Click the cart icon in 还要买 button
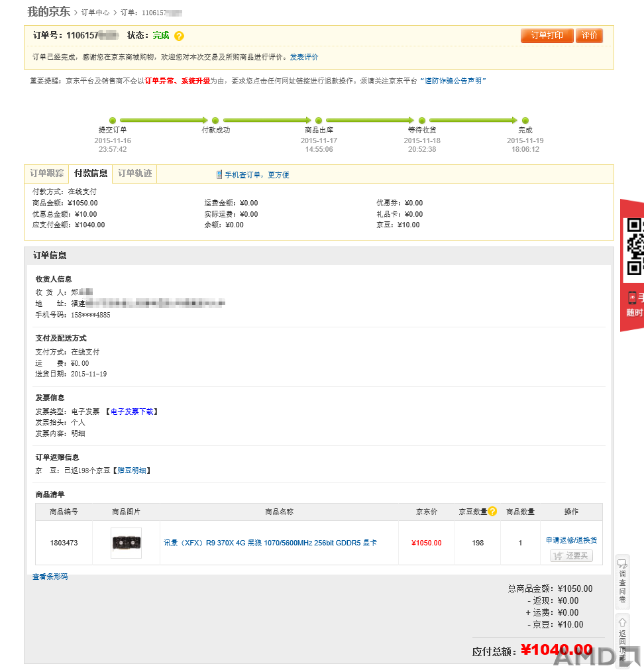This screenshot has height=670, width=644. (x=558, y=556)
